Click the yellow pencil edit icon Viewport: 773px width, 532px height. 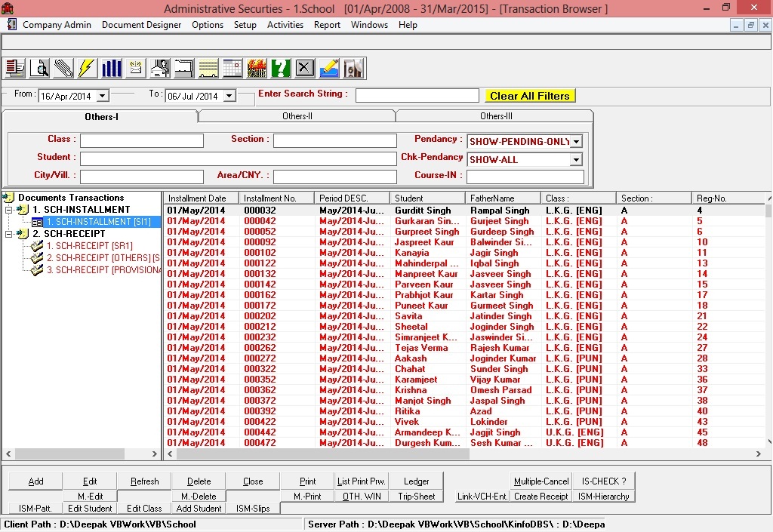329,68
